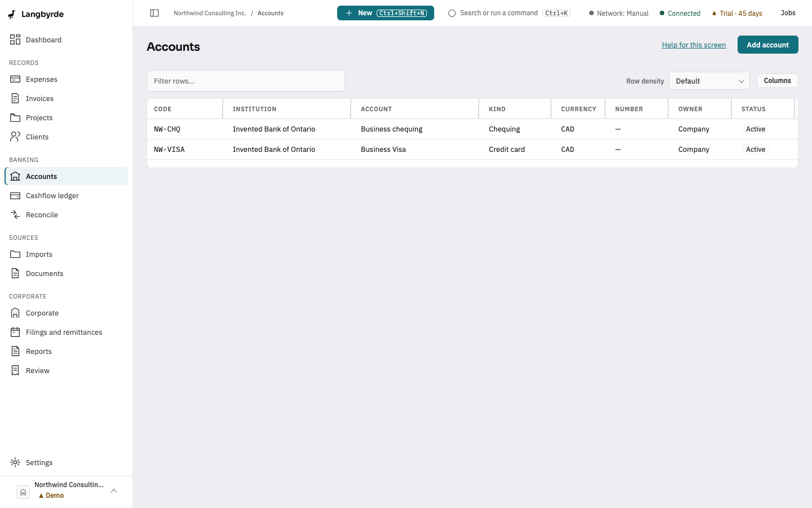
Task: Click the Trial · 45 days indicator
Action: [737, 13]
